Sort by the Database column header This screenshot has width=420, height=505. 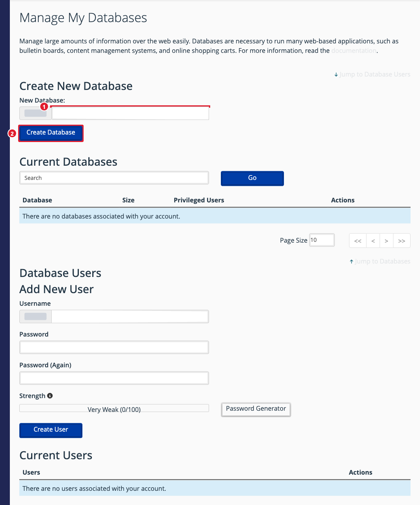point(37,200)
